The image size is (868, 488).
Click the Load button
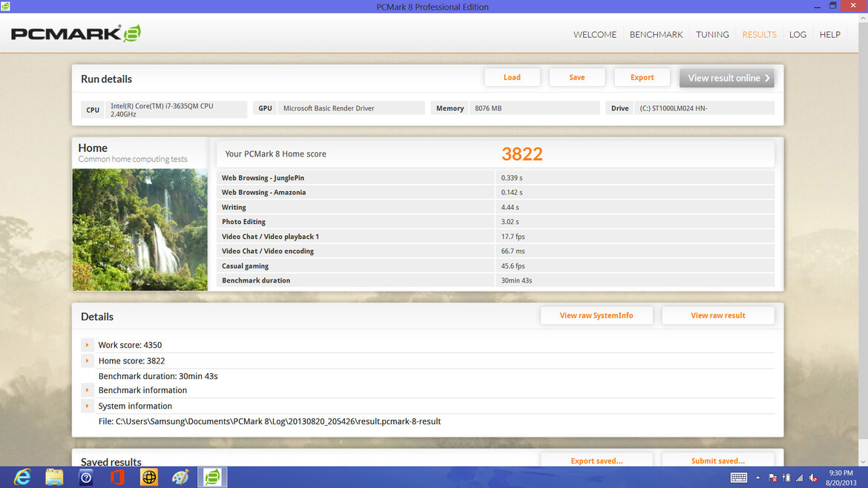pos(512,77)
